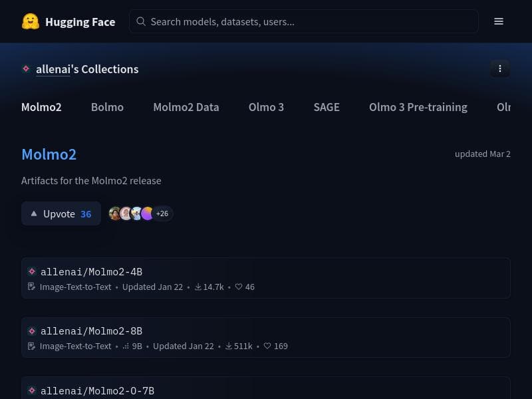Open the hamburger navigation menu
The height and width of the screenshot is (399, 532).
coord(498,21)
